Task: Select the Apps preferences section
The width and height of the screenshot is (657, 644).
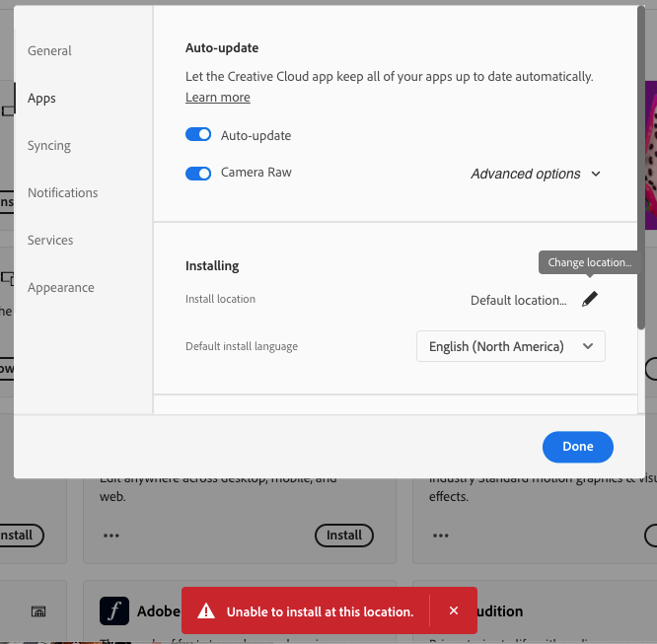Action: coord(41,98)
